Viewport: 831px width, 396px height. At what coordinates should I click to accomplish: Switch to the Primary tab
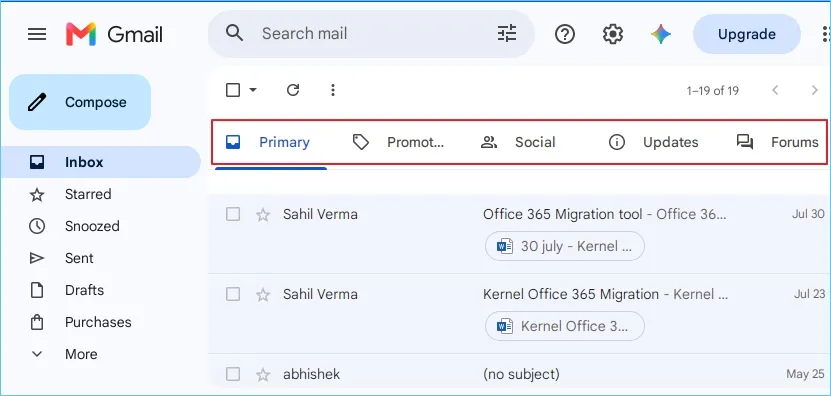pos(271,142)
